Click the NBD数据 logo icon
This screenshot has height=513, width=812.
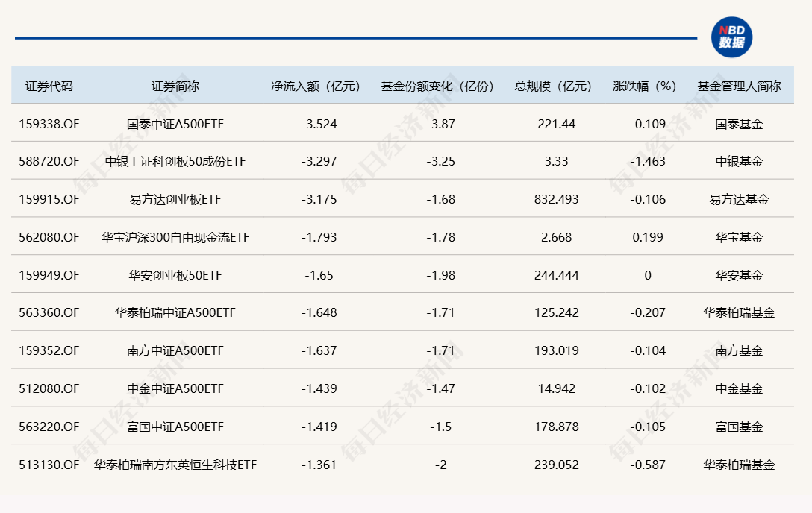tap(731, 37)
